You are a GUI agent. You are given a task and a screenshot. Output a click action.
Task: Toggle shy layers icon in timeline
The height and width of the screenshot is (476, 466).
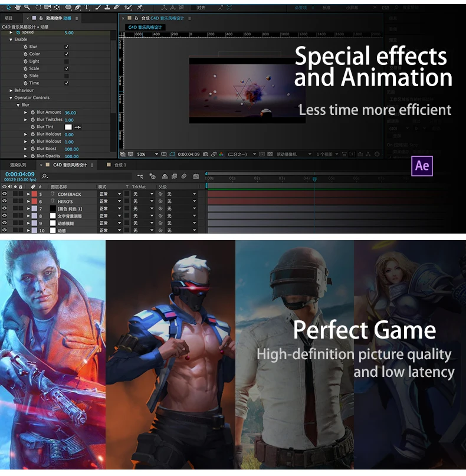tap(165, 176)
